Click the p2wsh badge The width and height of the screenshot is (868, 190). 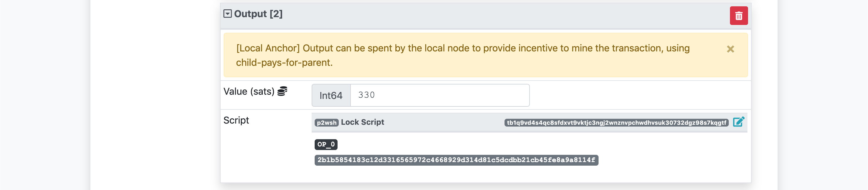coord(326,123)
